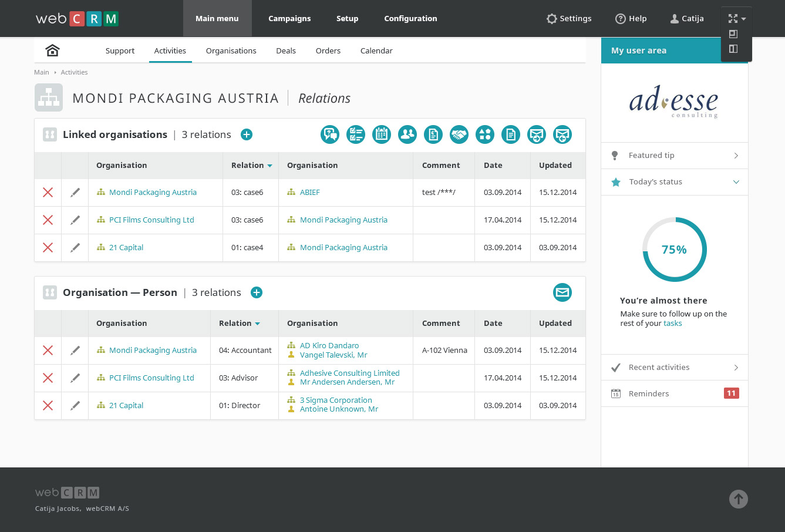Open the two-persons contacts icon

point(407,134)
